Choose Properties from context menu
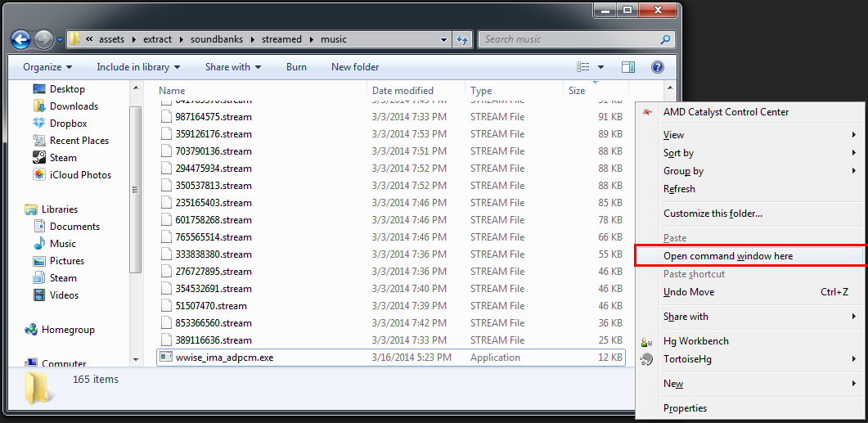 [749, 408]
